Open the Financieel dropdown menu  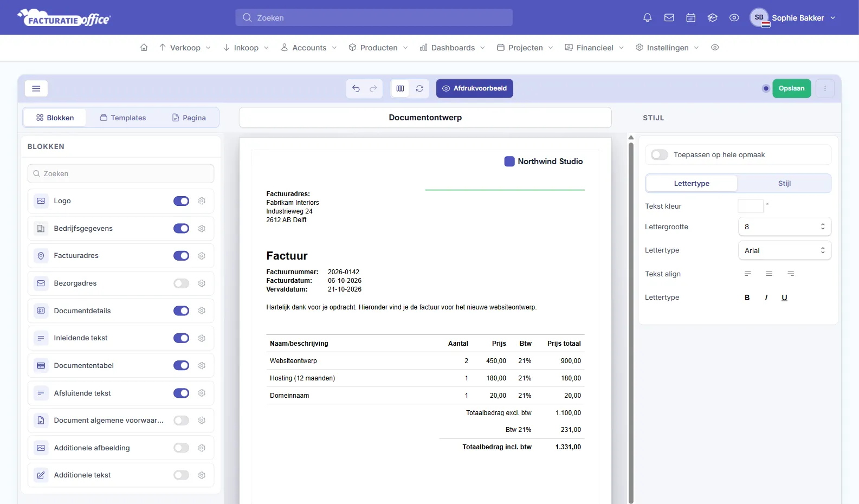[x=595, y=48]
